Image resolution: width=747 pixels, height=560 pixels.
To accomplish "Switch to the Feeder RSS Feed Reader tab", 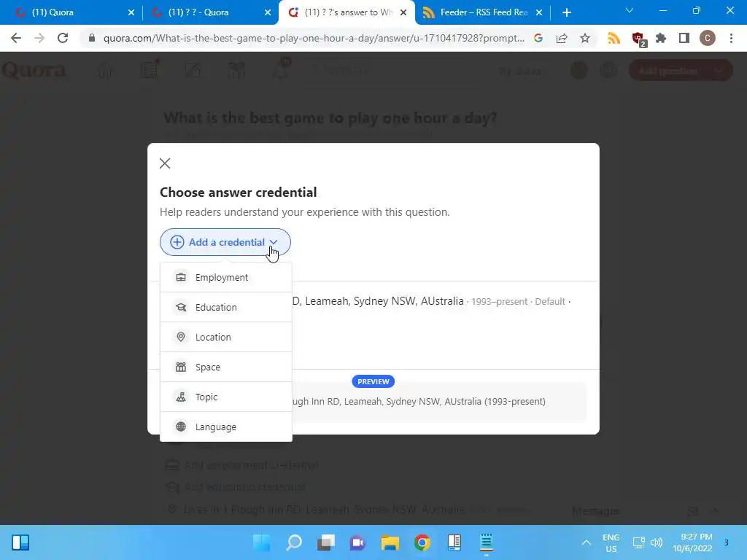I will coord(483,12).
